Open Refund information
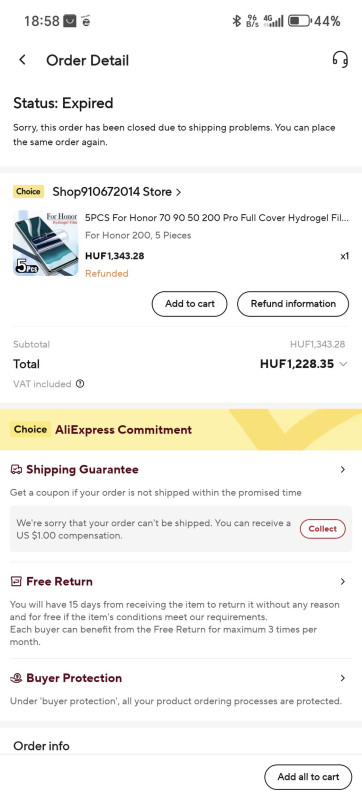The image size is (362, 800). [x=293, y=304]
